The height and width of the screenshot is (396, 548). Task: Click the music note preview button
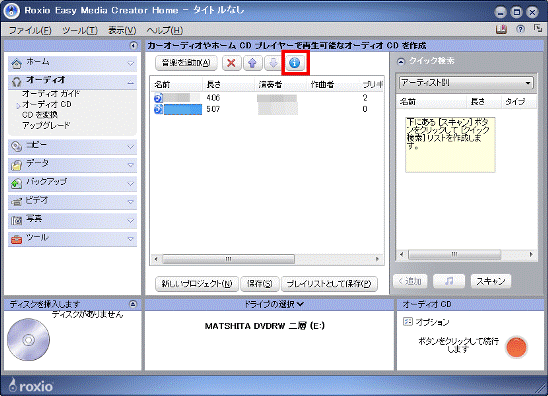click(449, 281)
